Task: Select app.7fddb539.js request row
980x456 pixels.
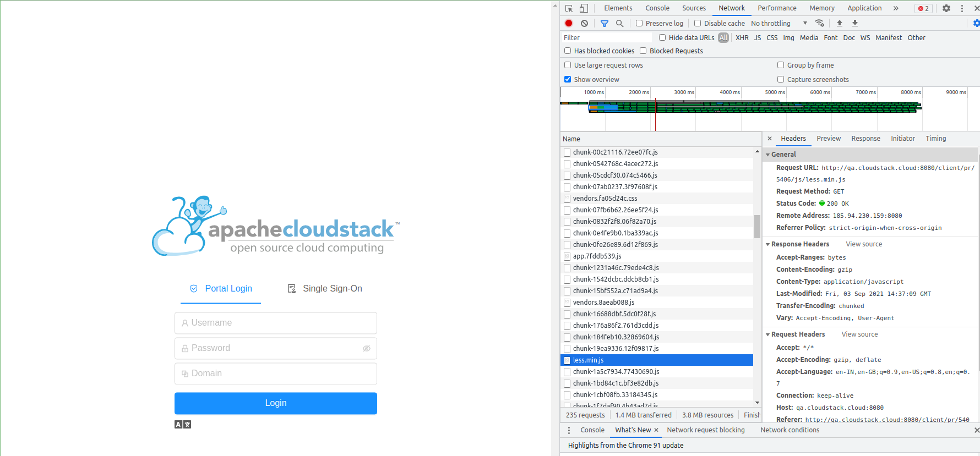Action: (x=657, y=256)
